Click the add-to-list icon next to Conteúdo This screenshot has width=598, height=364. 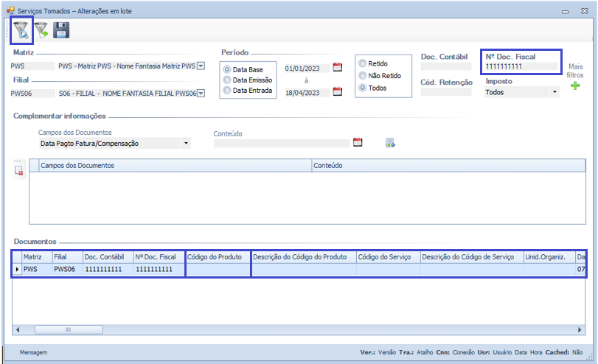click(391, 142)
